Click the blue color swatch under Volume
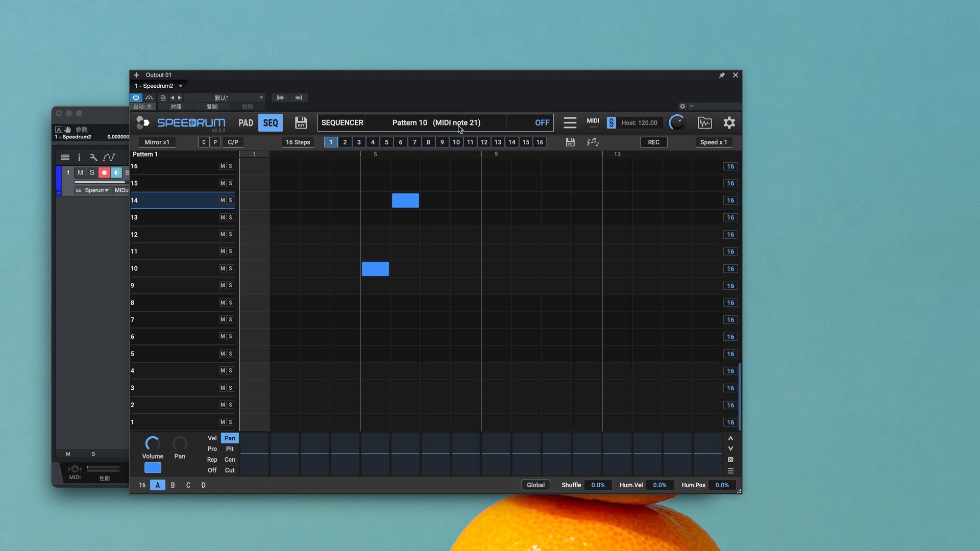 tap(153, 468)
